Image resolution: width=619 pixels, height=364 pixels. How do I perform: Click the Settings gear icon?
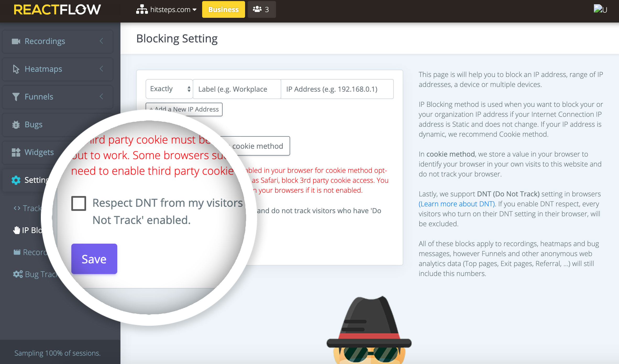(x=16, y=180)
